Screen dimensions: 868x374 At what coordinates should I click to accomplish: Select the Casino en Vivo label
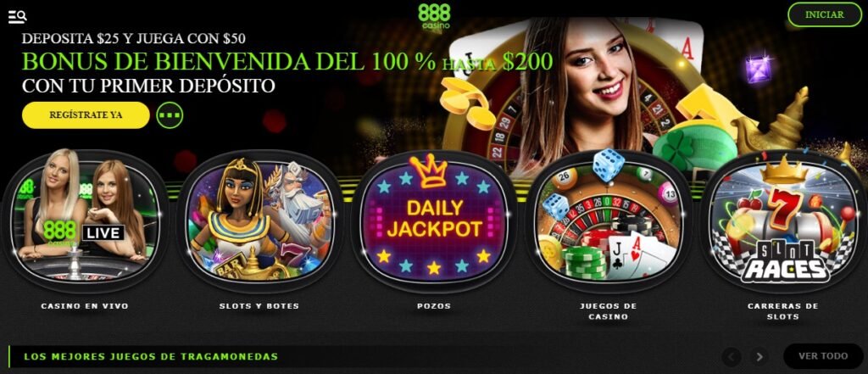point(85,306)
